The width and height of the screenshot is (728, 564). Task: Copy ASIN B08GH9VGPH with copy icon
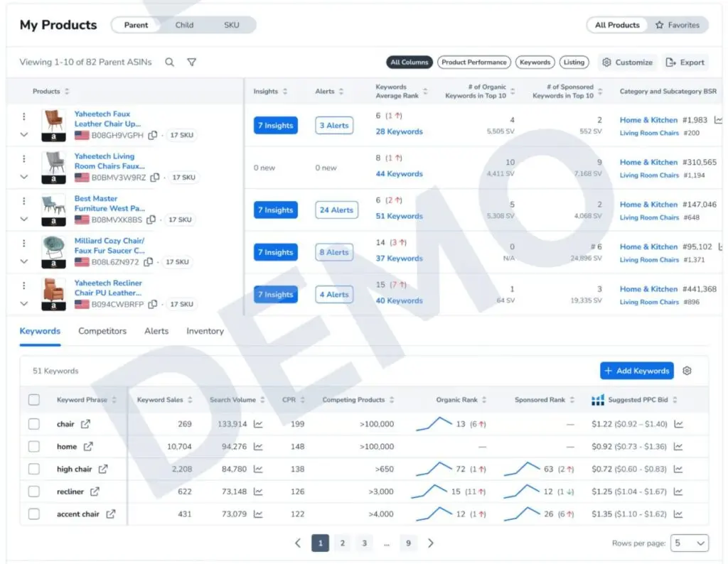(x=154, y=135)
